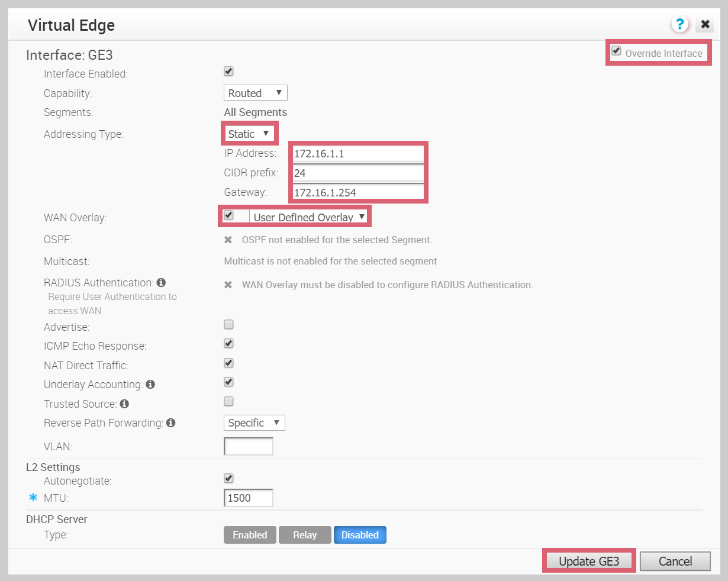Click Trusted Source info icon

pos(124,404)
